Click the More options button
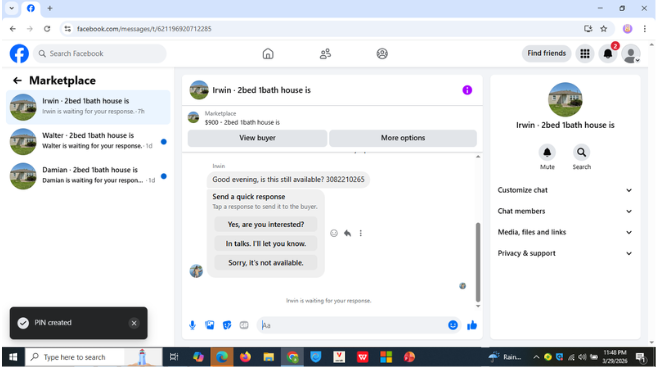The width and height of the screenshot is (657, 369). click(x=403, y=138)
